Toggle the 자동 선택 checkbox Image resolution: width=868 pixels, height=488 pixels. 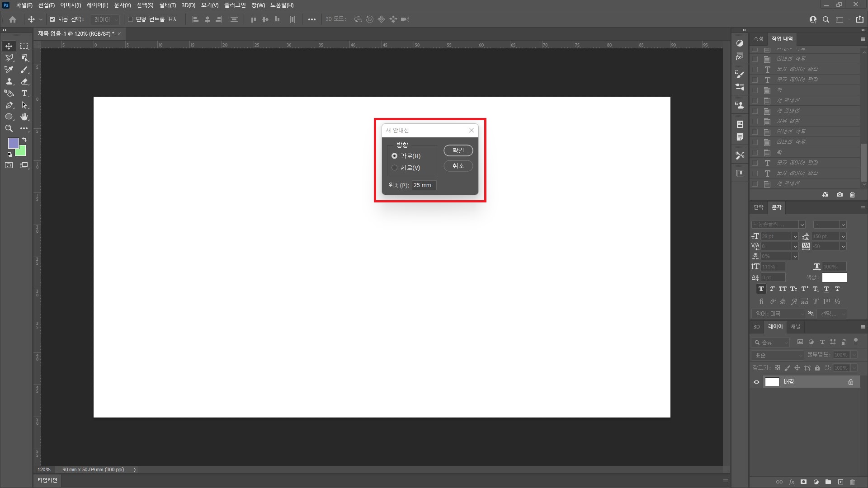(x=52, y=19)
